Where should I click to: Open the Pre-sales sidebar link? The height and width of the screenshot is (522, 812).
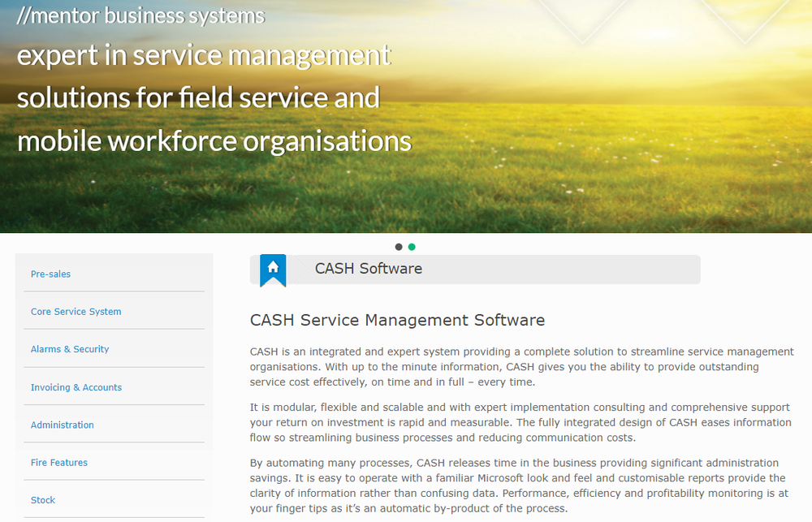coord(50,274)
